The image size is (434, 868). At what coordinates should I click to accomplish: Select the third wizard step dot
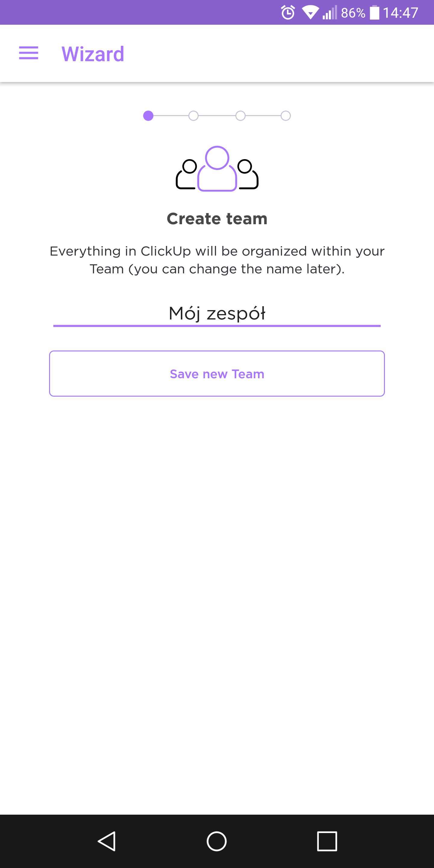click(240, 116)
